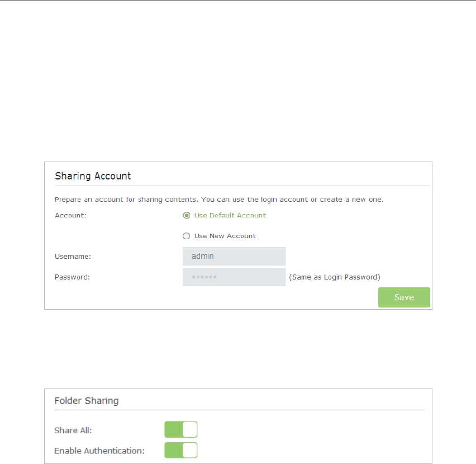This screenshot has height=464, width=476.
Task: Click the Prepare an account description text
Action: 219,200
